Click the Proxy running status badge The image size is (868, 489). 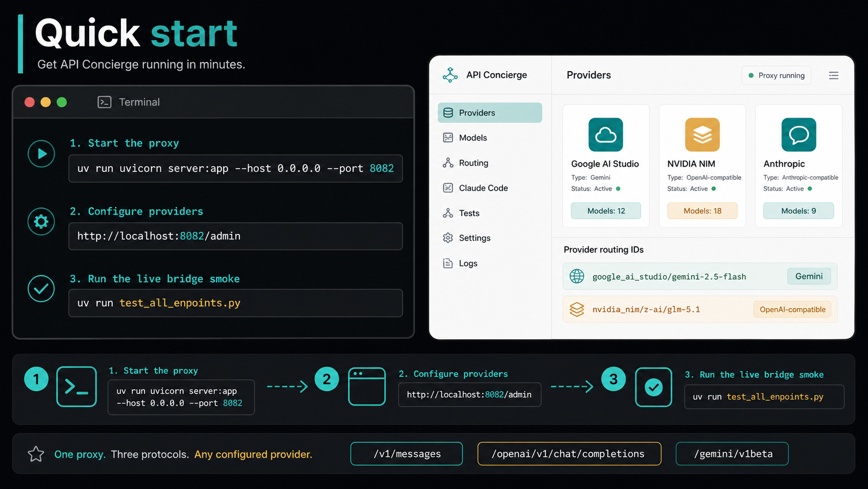coord(776,75)
